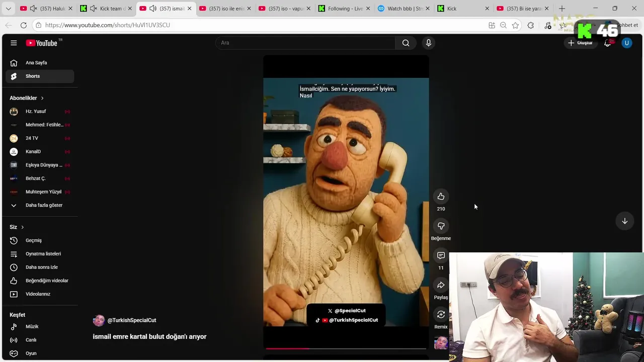Open Beğendiğim videolar
Screen dimensions: 644x362
pyautogui.click(x=40, y=281)
